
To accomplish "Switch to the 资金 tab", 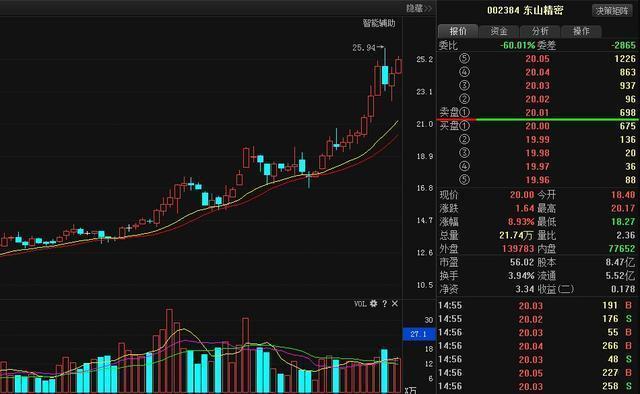I will pos(499,31).
